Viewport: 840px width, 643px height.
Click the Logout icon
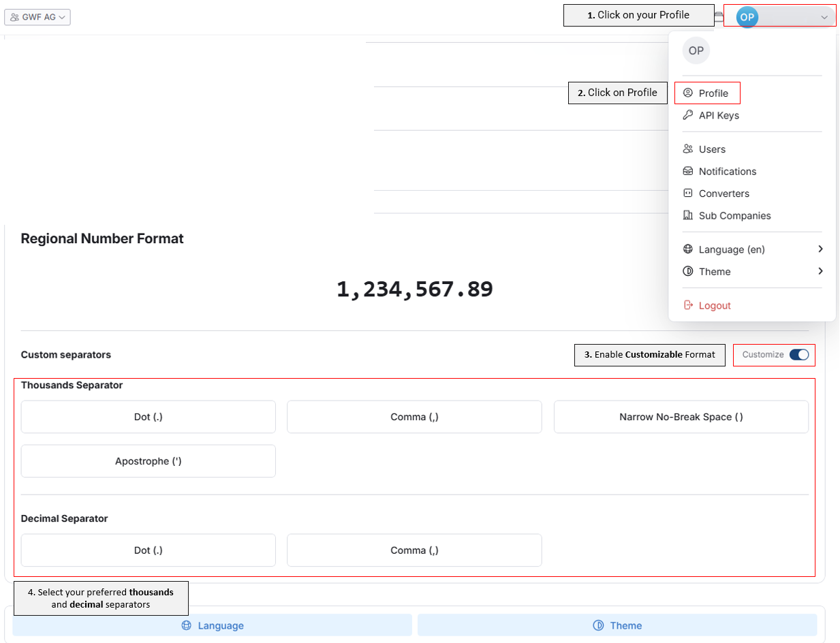pyautogui.click(x=687, y=305)
